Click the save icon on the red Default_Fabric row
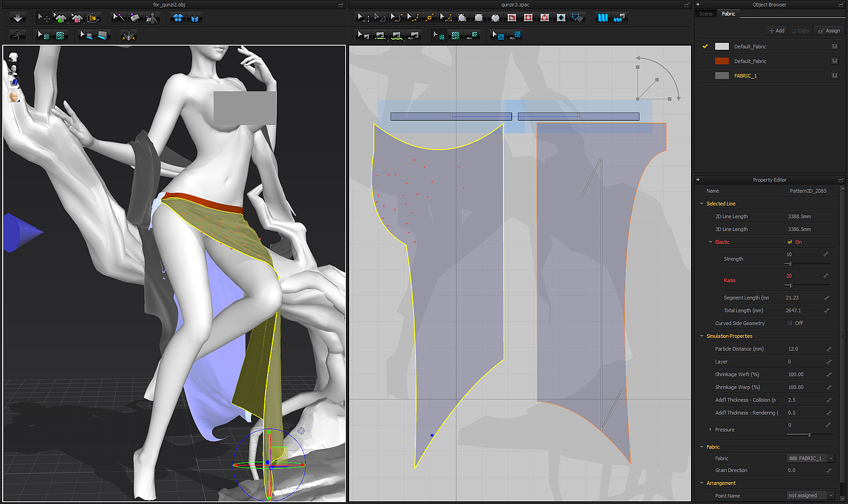Image resolution: width=848 pixels, height=504 pixels. (835, 61)
